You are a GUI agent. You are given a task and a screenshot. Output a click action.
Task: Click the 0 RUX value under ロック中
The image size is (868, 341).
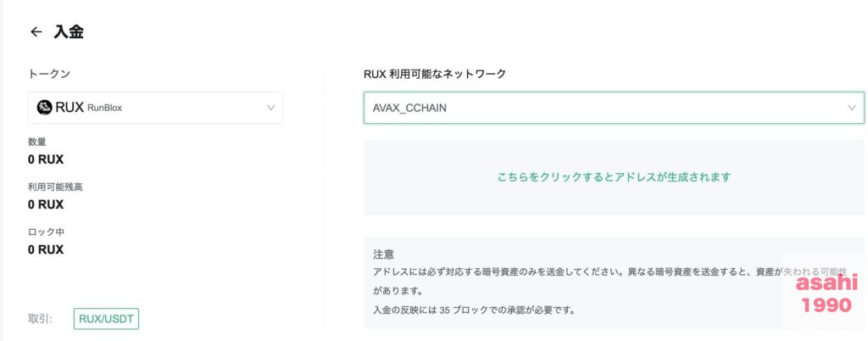tap(46, 249)
